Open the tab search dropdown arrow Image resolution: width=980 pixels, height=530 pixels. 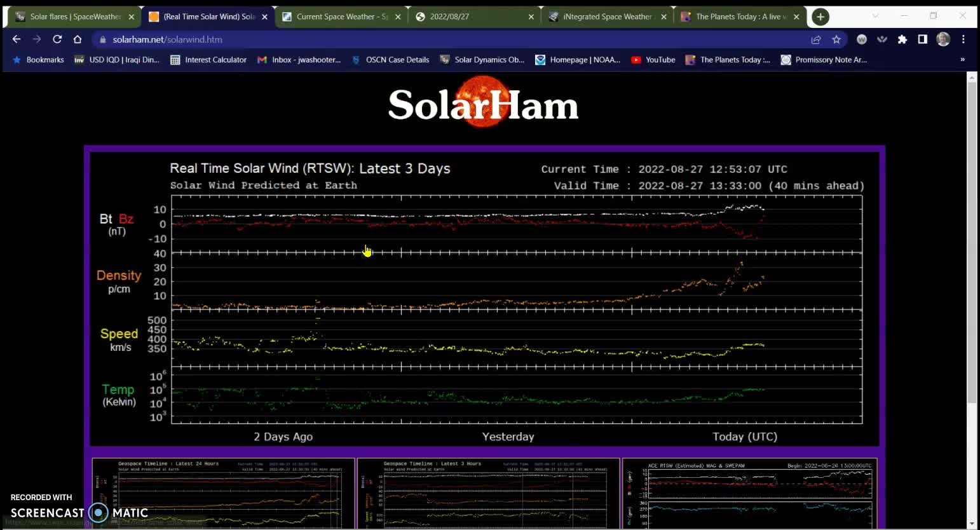875,16
